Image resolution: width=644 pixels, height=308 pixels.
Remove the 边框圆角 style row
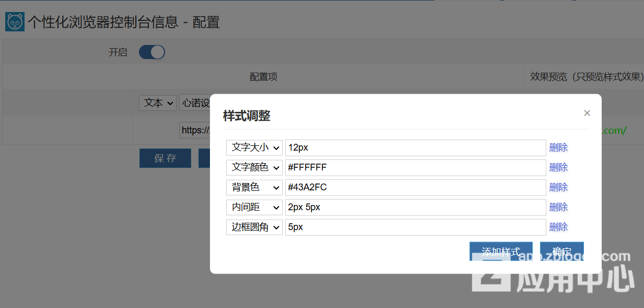(x=558, y=227)
